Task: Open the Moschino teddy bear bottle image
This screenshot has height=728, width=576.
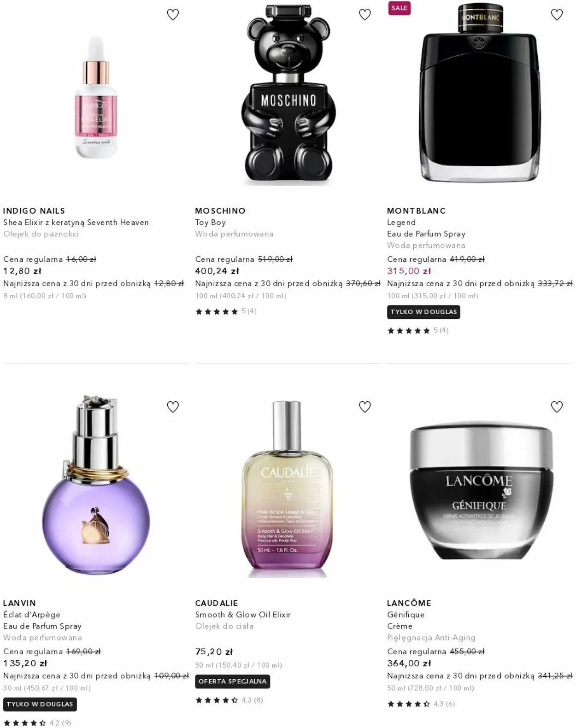Action: (288, 94)
